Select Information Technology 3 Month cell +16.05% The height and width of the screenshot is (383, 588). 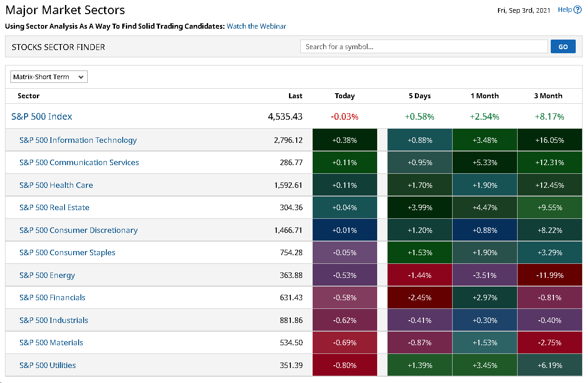550,140
